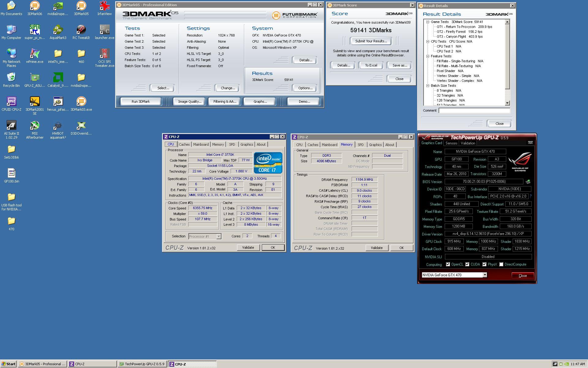The width and height of the screenshot is (588, 368).
Task: Click the Change... settings button in 3DMark05
Action: point(228,88)
